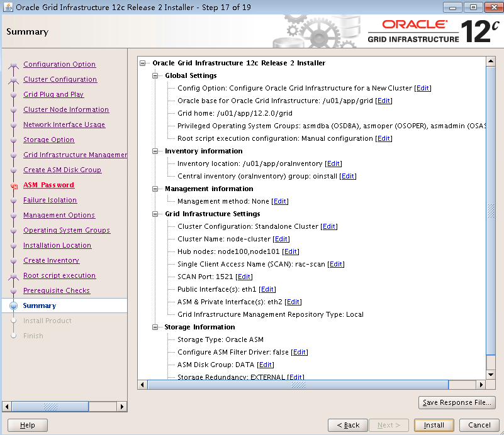Open the Grid Plug and Play step
Screen dimensions: 504x435
tap(53, 94)
